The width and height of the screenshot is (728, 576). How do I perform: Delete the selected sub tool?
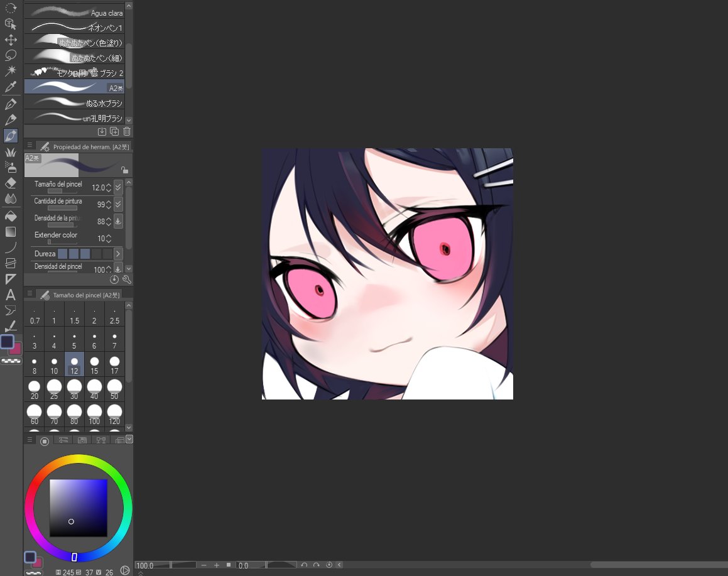127,131
